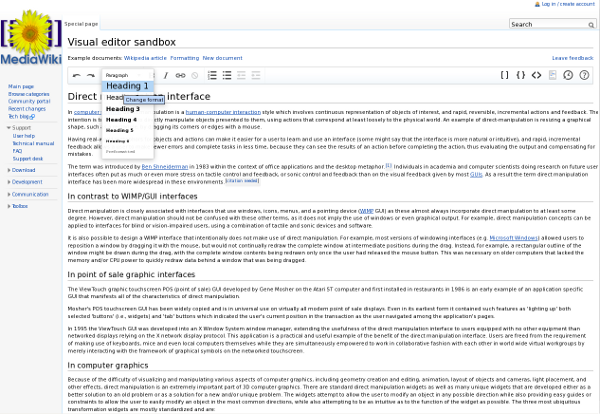
Task: Click the help question mark icon
Action: (584, 75)
